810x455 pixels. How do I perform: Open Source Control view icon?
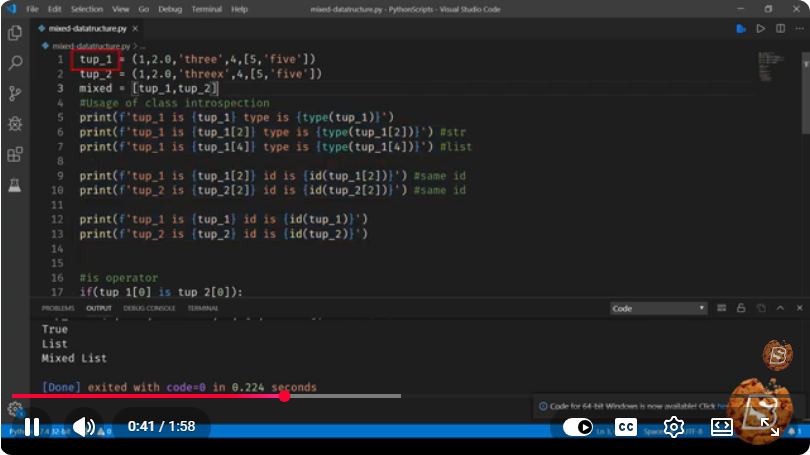pos(15,93)
